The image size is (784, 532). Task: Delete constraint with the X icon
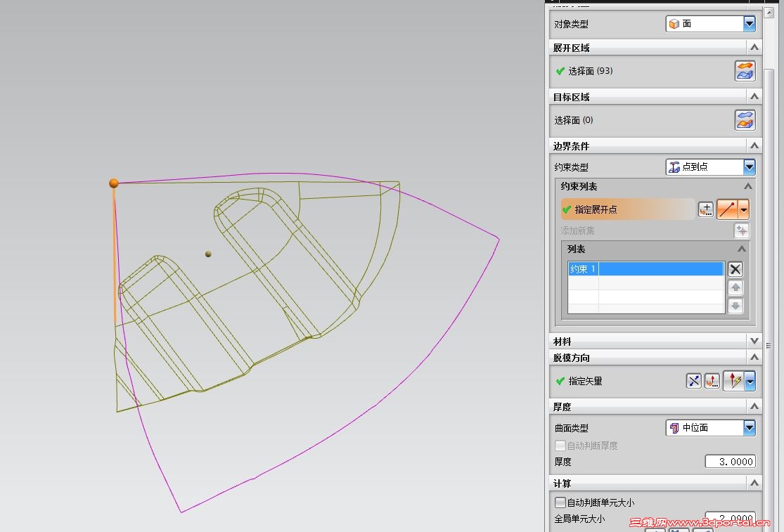tap(735, 269)
